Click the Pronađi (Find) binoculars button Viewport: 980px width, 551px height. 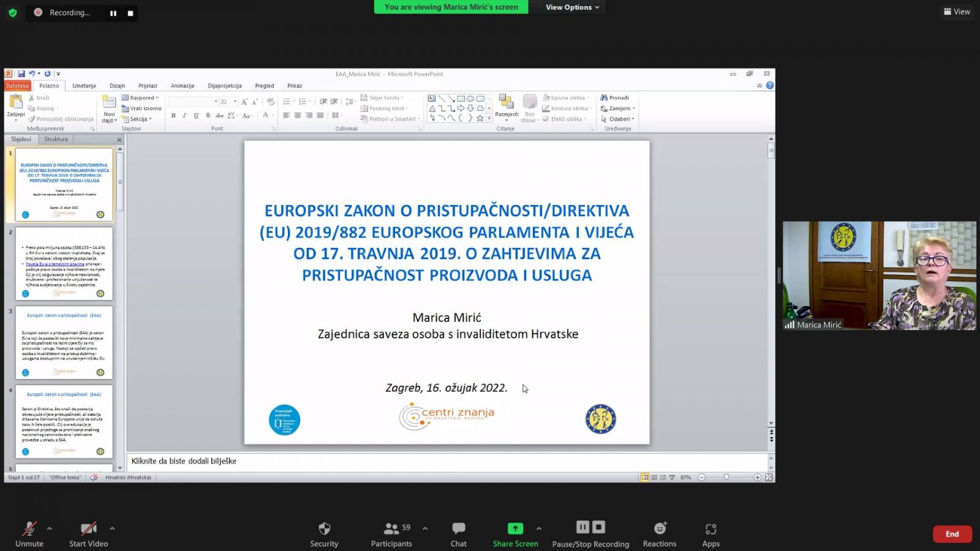coord(615,98)
